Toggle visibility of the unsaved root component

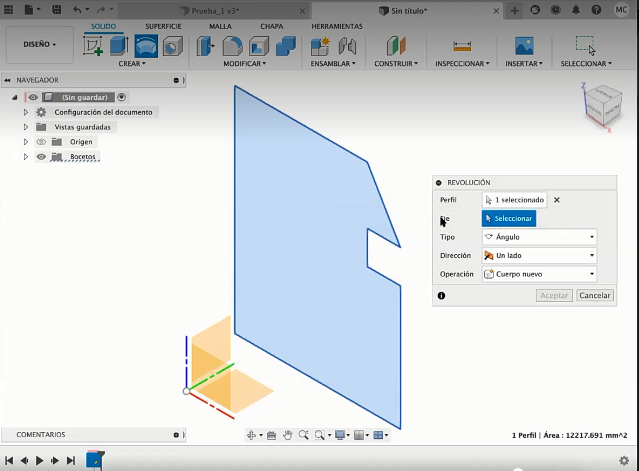tap(33, 97)
